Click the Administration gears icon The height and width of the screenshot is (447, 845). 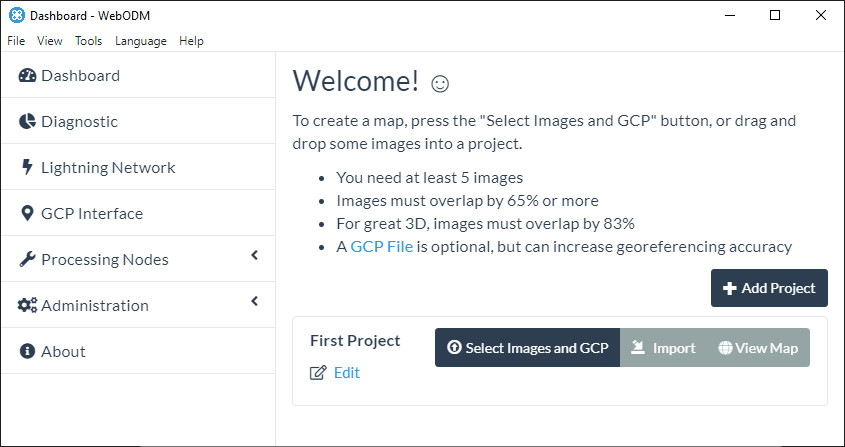(27, 306)
